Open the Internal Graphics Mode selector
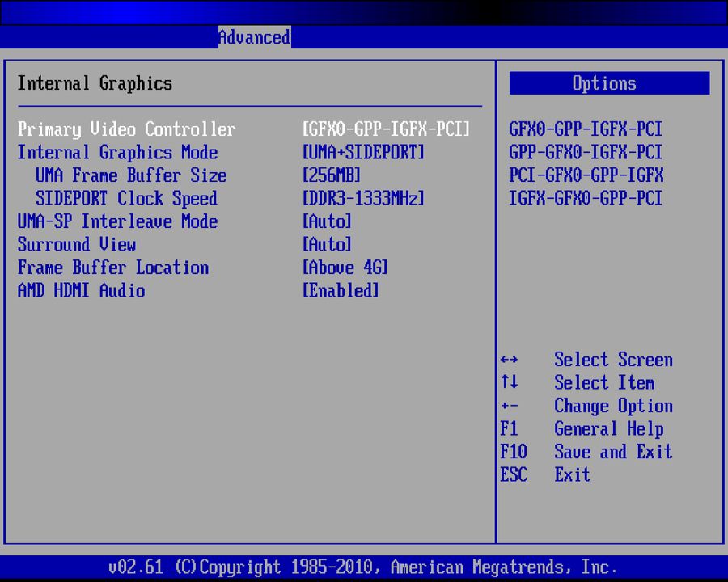The image size is (728, 582). 362,152
